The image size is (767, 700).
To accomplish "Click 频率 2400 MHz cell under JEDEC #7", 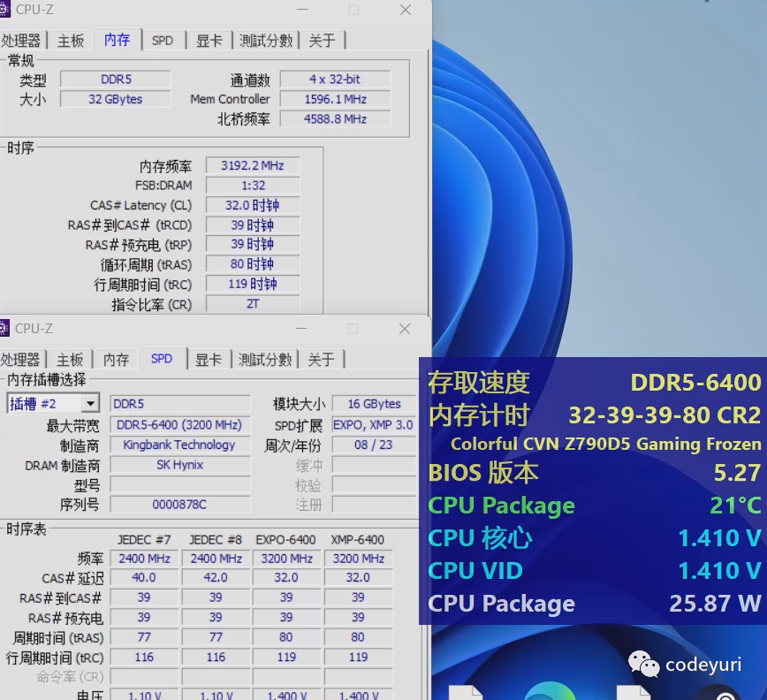I will click(x=144, y=558).
